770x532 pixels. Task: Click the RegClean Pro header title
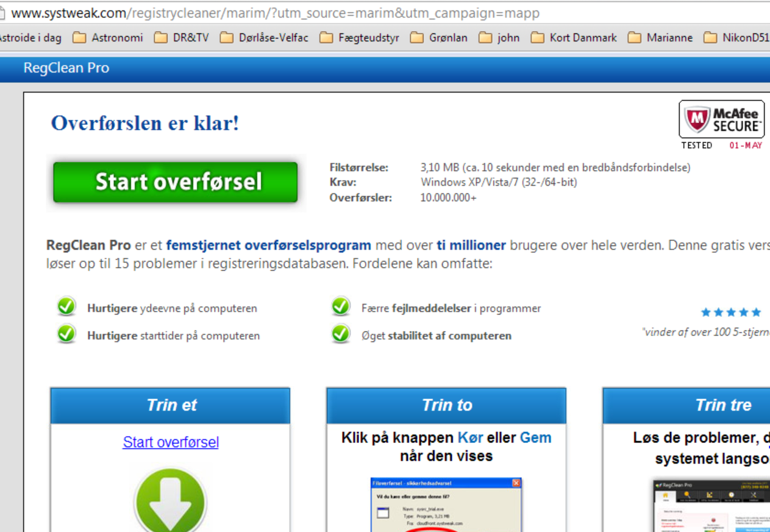coord(66,68)
